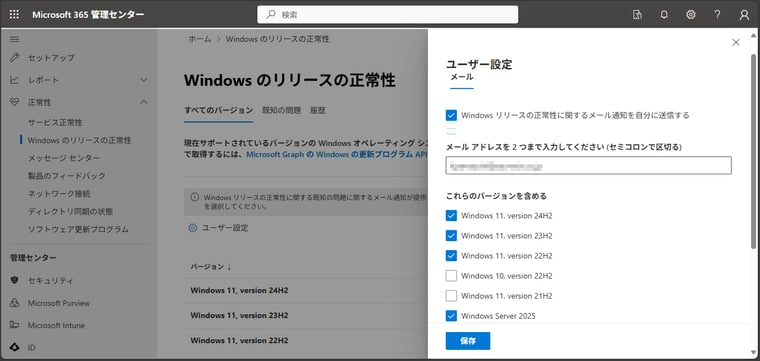Select the メール tab in user settings
Viewport: 760px width, 361px height.
(462, 77)
